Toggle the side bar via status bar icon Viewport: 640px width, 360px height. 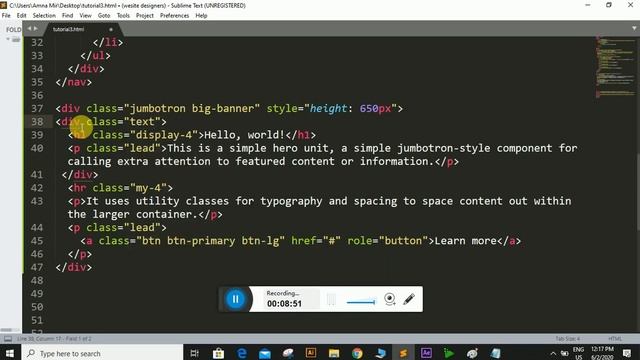[8, 339]
